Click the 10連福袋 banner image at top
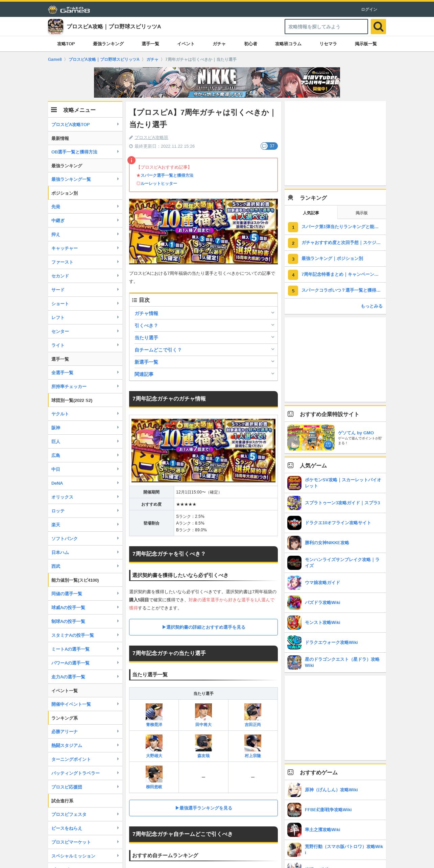434x868 pixels. [203, 231]
